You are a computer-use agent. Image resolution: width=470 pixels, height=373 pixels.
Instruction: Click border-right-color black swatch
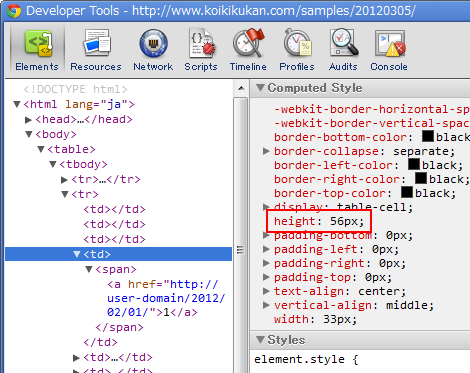coord(421,178)
